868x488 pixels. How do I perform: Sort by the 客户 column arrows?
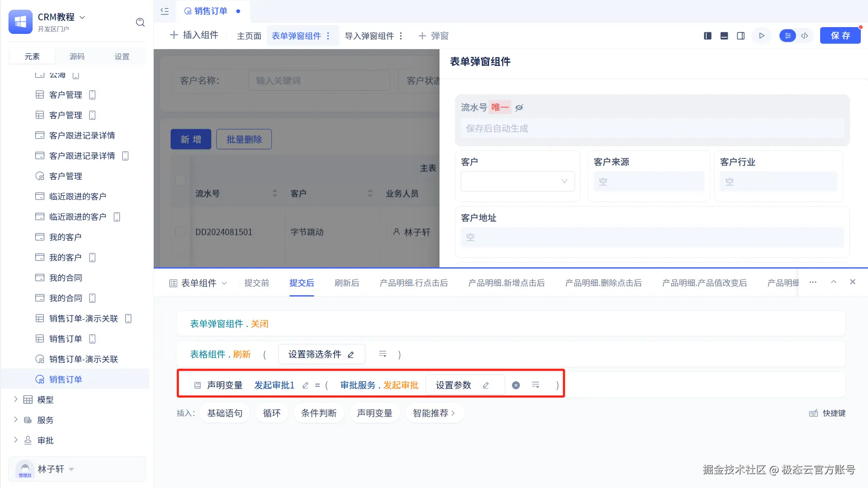(370, 194)
